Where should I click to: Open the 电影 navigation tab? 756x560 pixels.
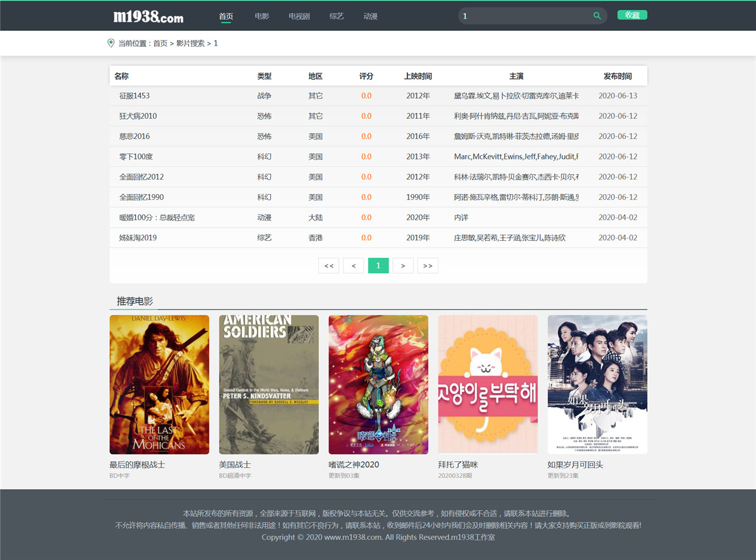(262, 16)
